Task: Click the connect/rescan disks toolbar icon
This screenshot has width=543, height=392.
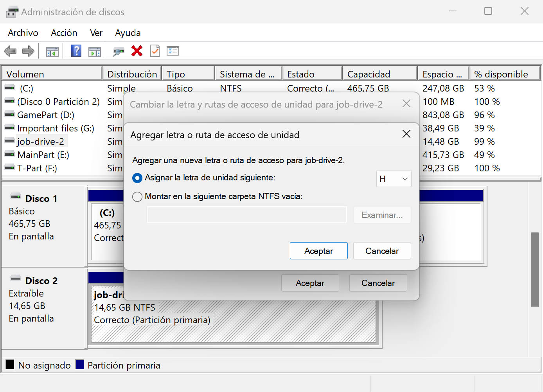Action: pos(119,52)
